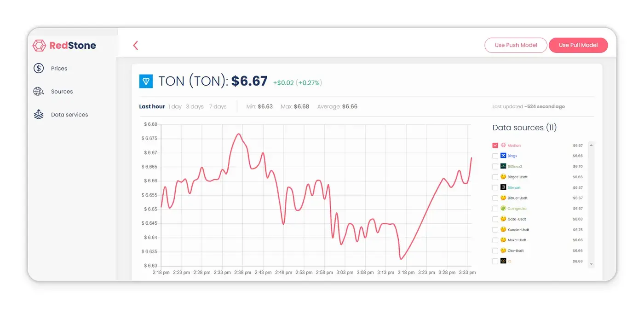Uncheck the Median data source
This screenshot has height=309, width=644.
(x=495, y=145)
